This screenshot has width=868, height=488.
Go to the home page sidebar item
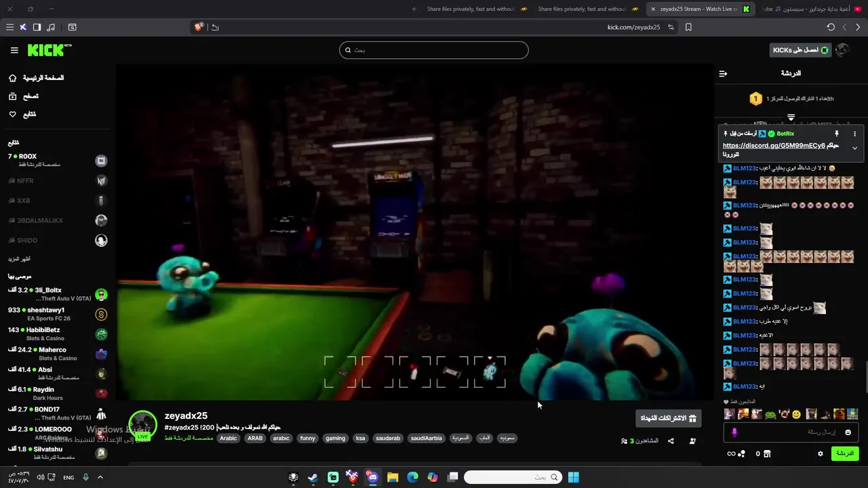(35, 78)
